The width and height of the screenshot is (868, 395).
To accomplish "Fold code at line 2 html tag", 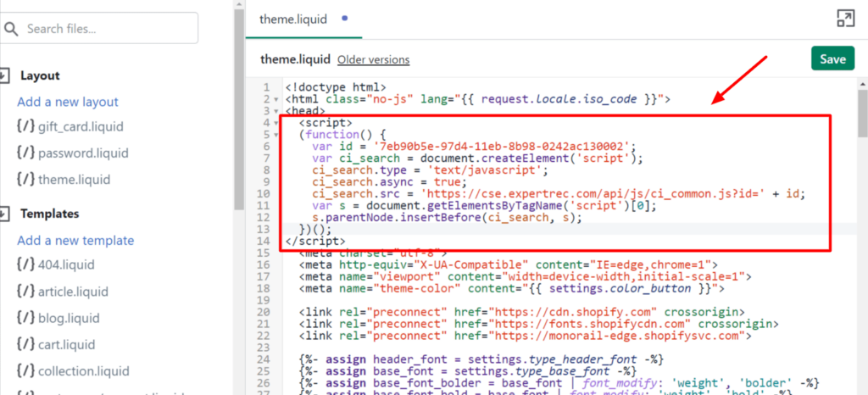I will [x=276, y=99].
